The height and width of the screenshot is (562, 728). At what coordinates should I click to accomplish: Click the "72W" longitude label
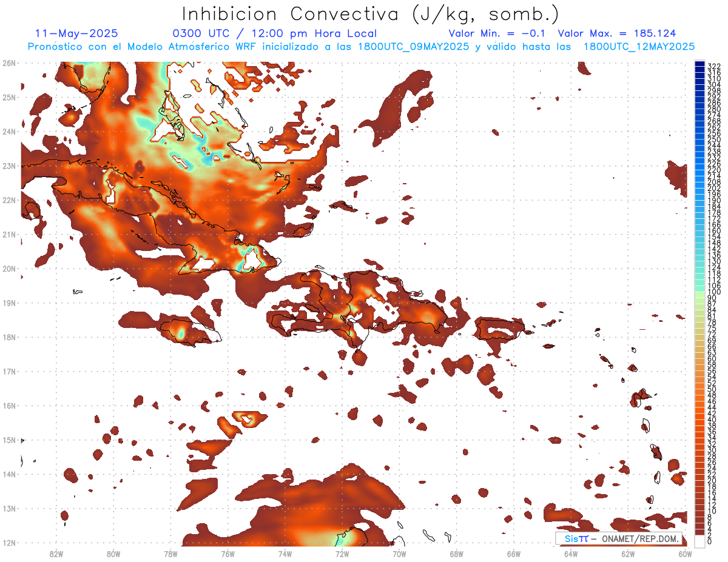click(x=342, y=554)
